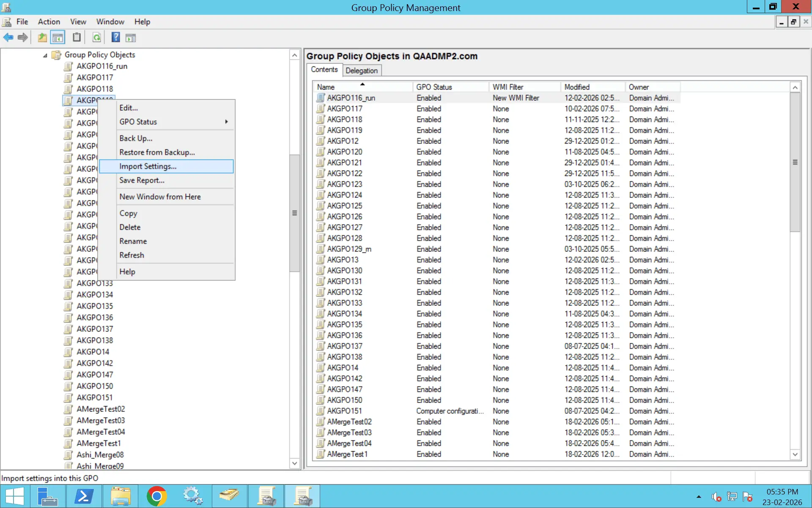Image resolution: width=812 pixels, height=508 pixels.
Task: Click the refresh document toolbar icon
Action: tap(97, 37)
